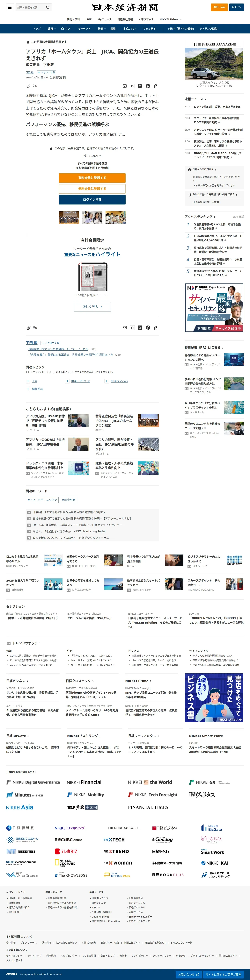Image resolution: width=250 pixels, height=980 pixels.
Task: Open サイバーセキュリティ最前線 forum banner
Action: (214, 308)
